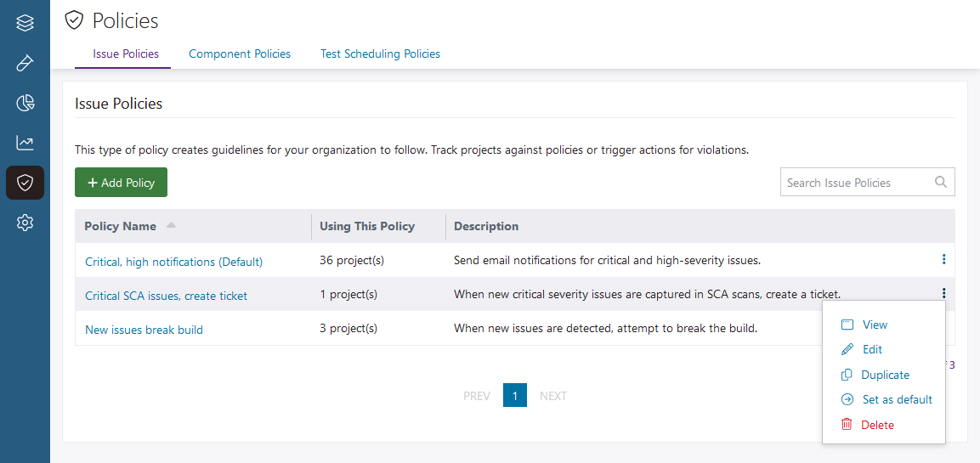Choose View from the context menu
980x463 pixels.
[875, 325]
